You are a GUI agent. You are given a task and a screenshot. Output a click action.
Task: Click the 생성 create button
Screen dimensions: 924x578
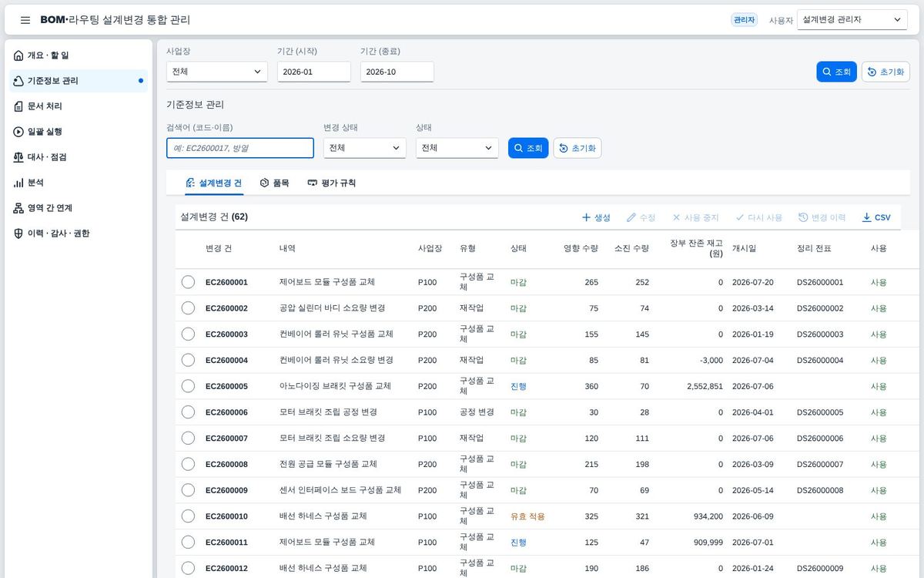tap(596, 217)
